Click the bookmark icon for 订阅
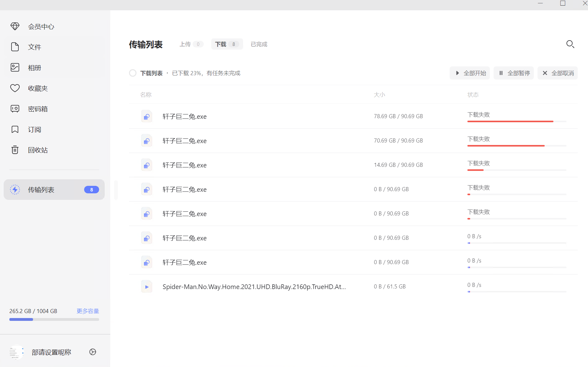588x367 pixels. coord(15,129)
